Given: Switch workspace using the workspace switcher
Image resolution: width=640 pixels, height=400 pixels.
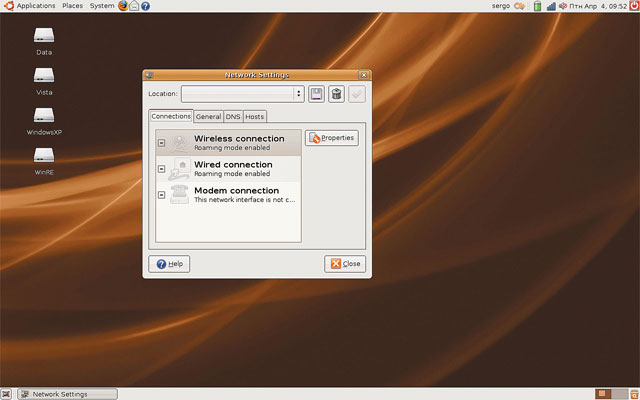Looking at the screenshot, I should pyautogui.click(x=611, y=394).
